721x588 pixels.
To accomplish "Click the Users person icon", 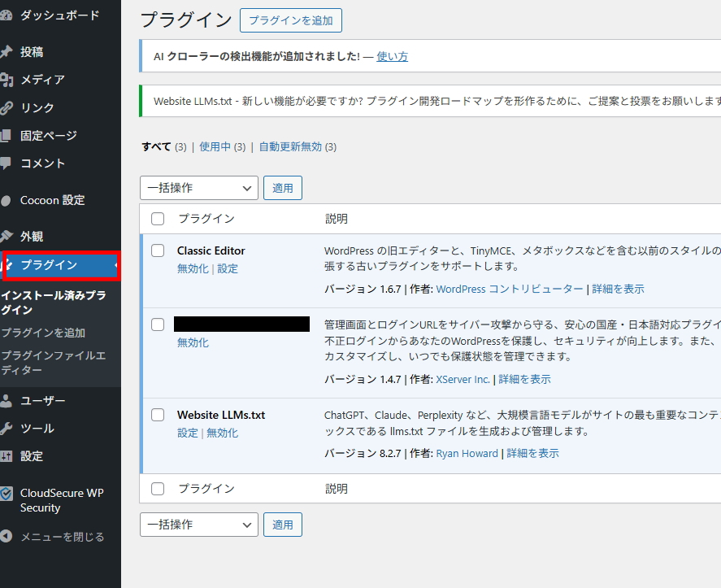I will (6, 401).
